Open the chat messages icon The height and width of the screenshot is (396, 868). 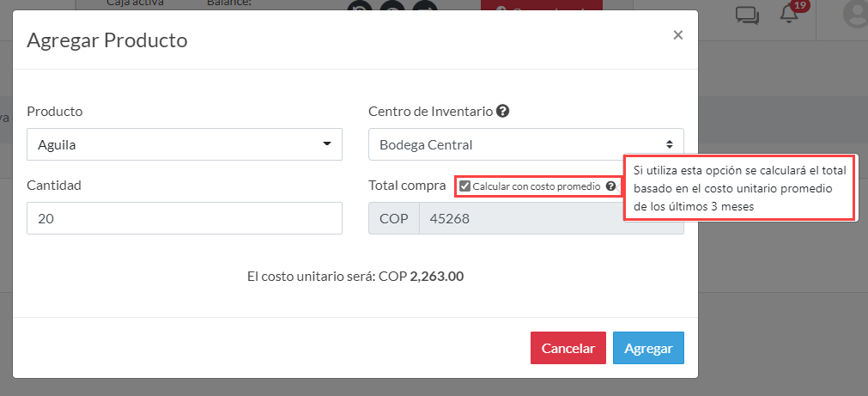pos(747,15)
